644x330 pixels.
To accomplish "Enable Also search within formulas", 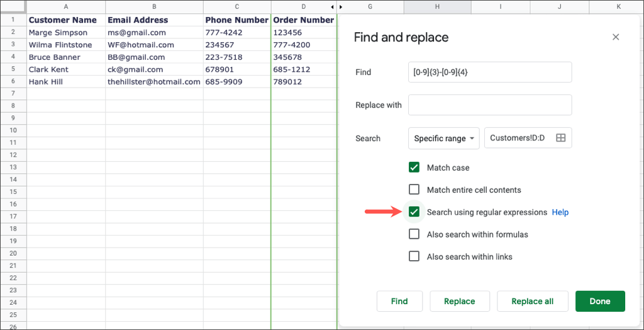I will 414,234.
